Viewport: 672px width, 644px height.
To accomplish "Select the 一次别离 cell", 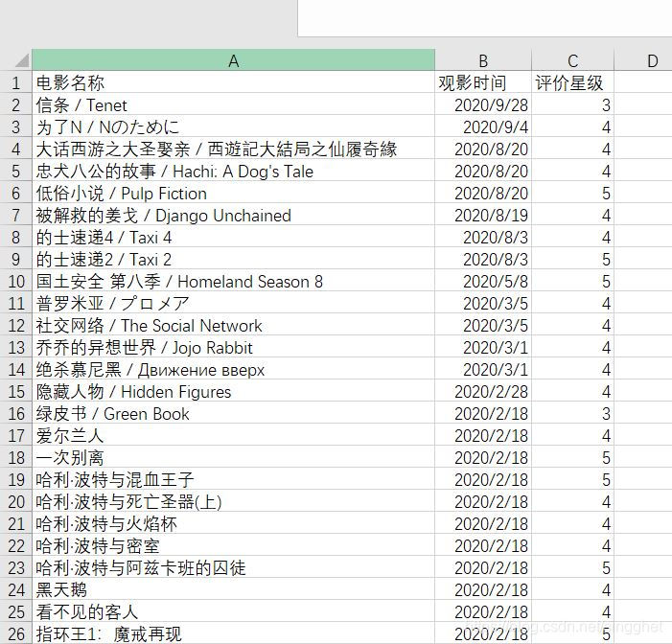I will 234,458.
